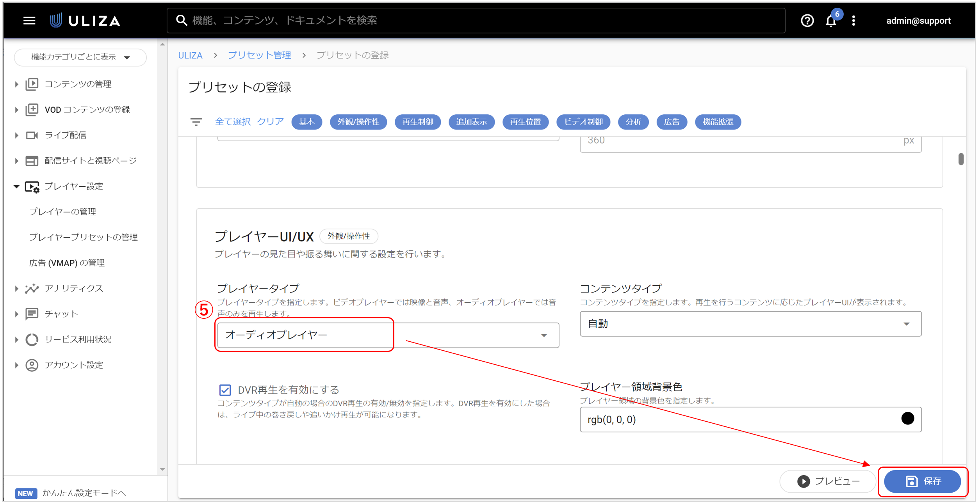Viewport: 980px width, 504px height.
Task: Go to プリセット管理 breadcrumb link
Action: [259, 55]
